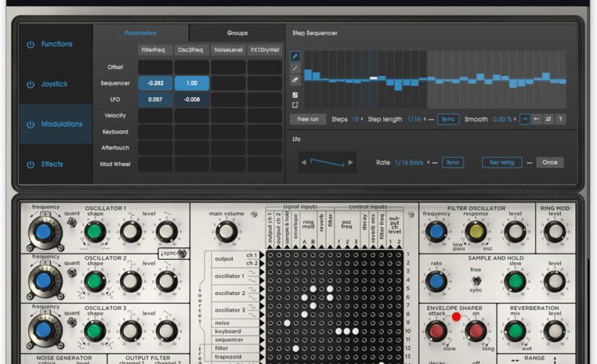597x364 pixels.
Task: Click the main volume knob
Action: [226, 232]
